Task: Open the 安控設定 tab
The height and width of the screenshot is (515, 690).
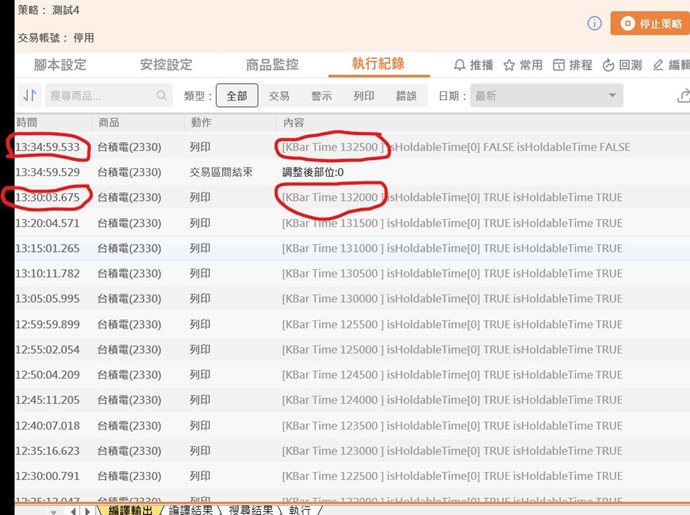Action: (x=166, y=65)
